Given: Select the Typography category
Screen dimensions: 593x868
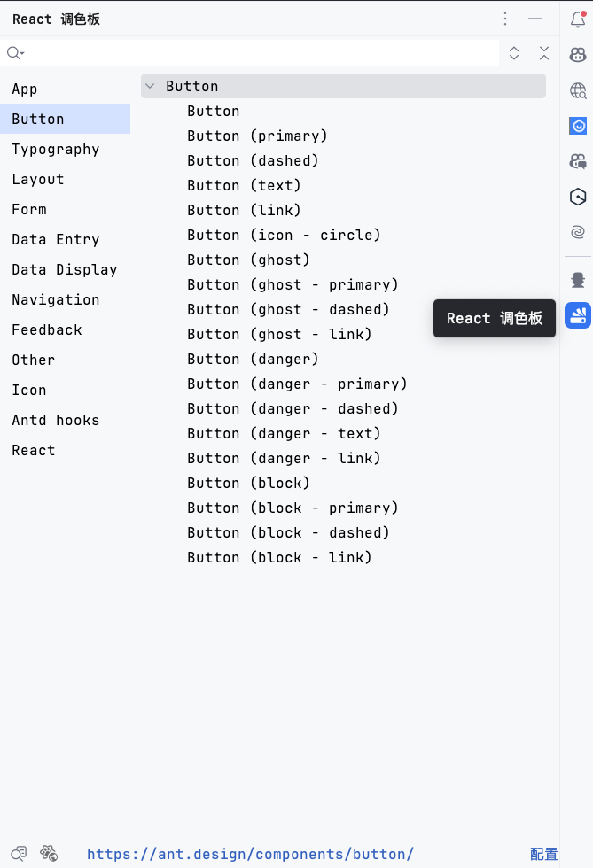Looking at the screenshot, I should 55,149.
